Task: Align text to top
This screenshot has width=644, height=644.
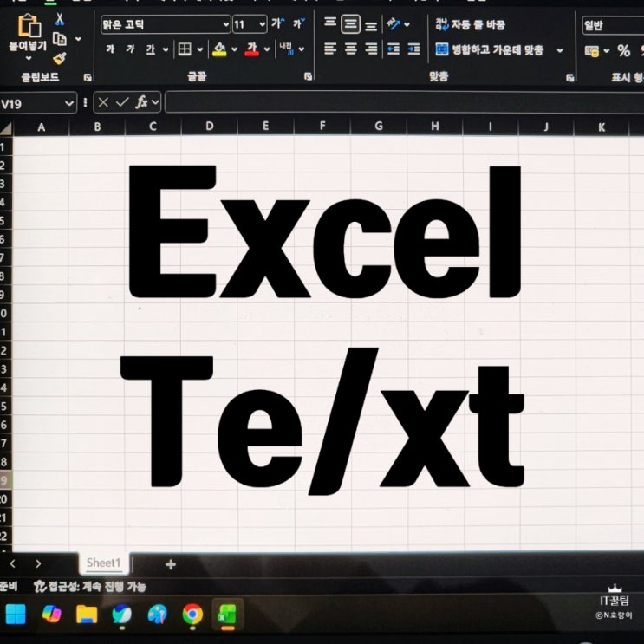Action: 330,22
